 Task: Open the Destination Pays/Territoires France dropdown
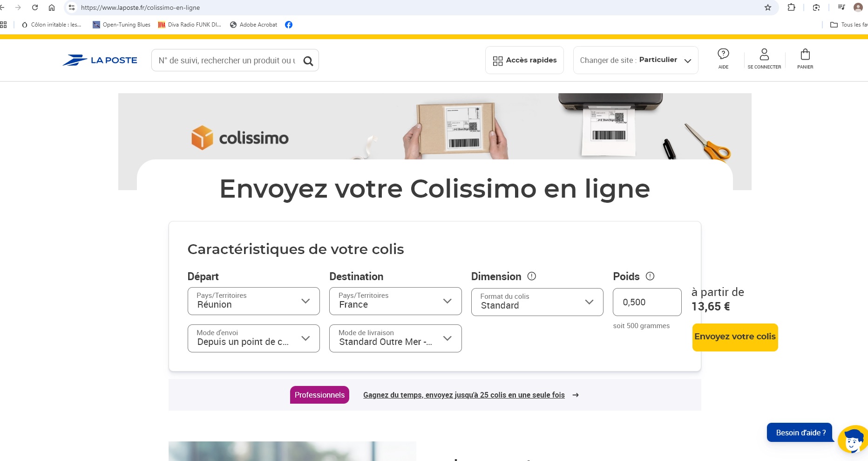coord(395,301)
